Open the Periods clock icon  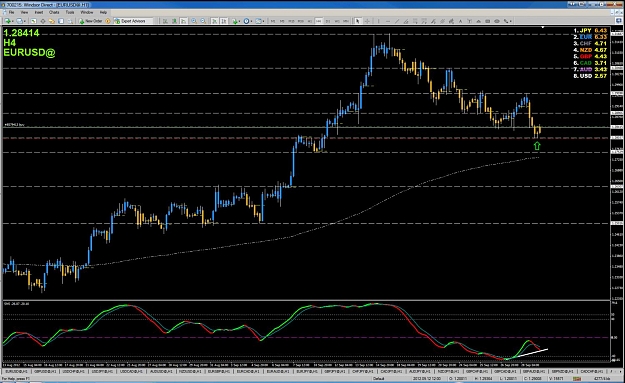coord(246,21)
